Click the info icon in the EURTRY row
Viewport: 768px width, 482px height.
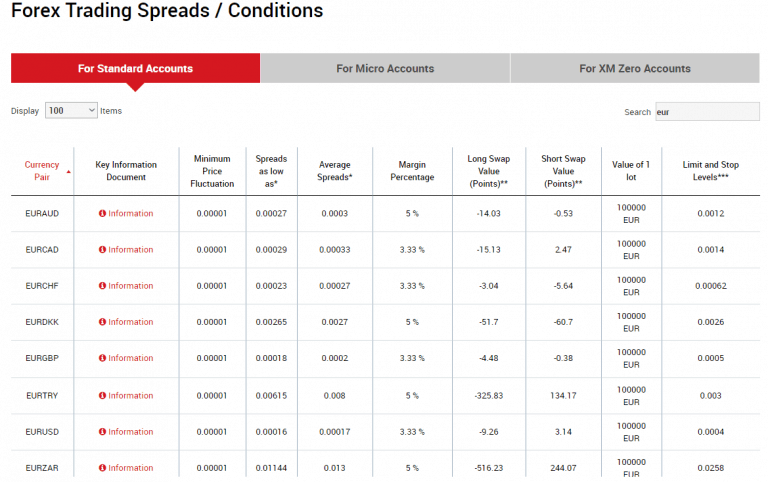(102, 396)
